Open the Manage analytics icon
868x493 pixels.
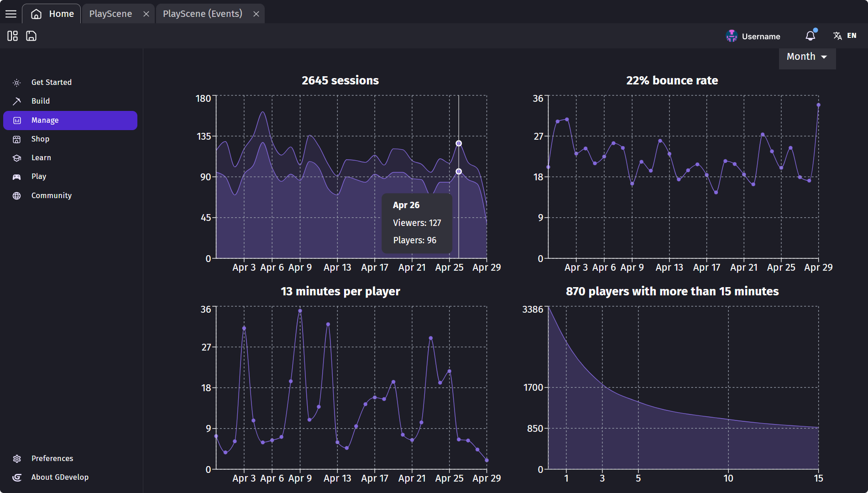point(16,120)
